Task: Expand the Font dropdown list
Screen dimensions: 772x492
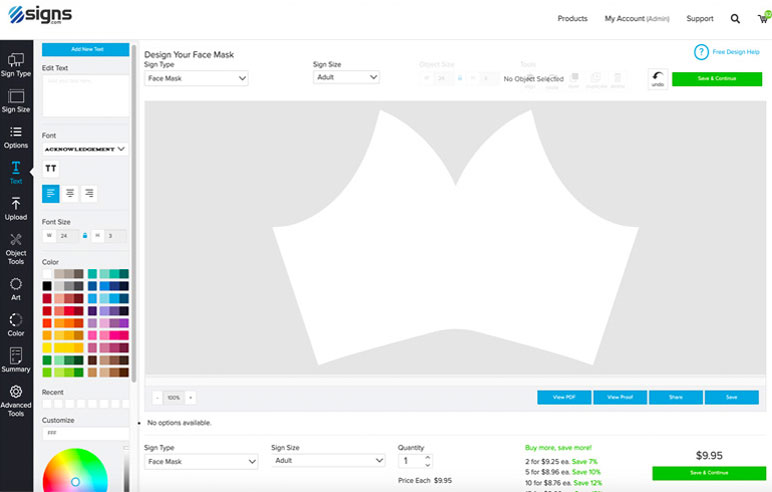Action: click(85, 149)
